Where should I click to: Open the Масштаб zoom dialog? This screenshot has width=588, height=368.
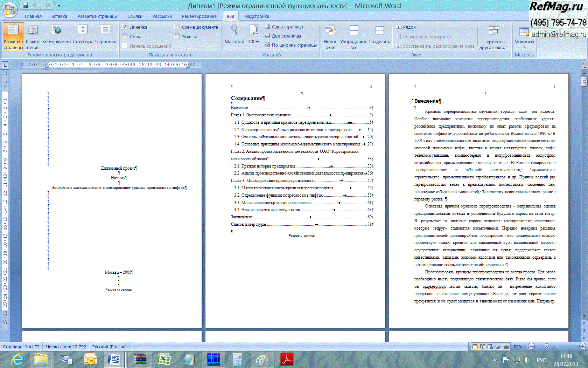point(234,34)
